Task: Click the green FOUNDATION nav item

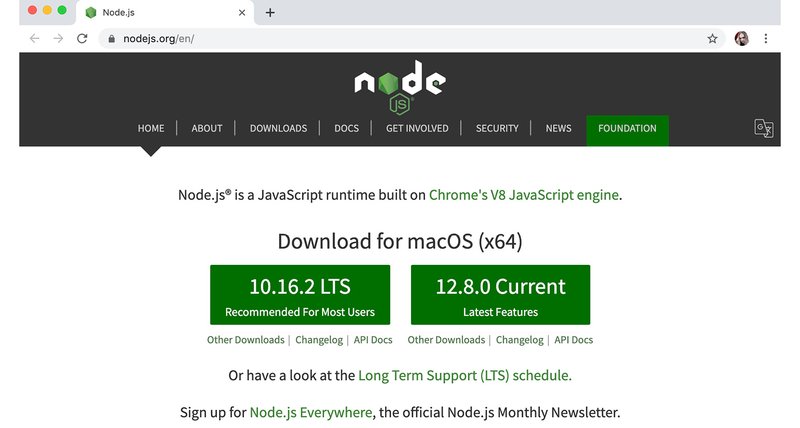Action: pyautogui.click(x=627, y=131)
